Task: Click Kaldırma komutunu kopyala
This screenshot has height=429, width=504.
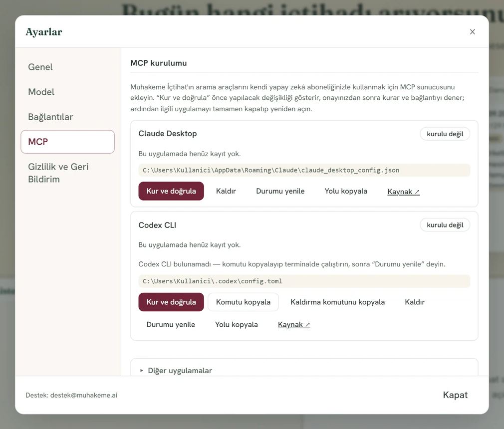Action: (x=337, y=302)
